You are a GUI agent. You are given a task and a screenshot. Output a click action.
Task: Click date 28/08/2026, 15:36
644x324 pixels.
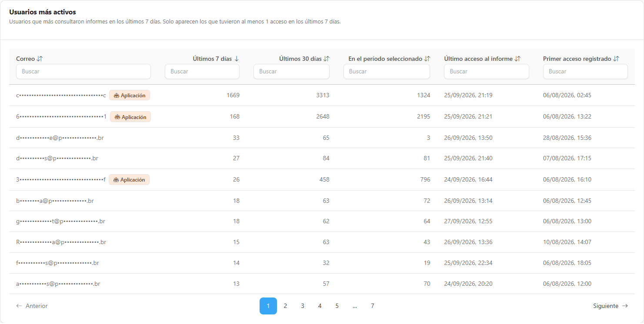[567, 138]
